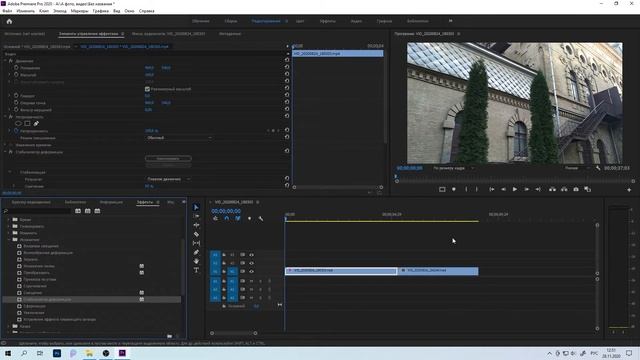Open the Program monitor button editor plus

click(629, 190)
